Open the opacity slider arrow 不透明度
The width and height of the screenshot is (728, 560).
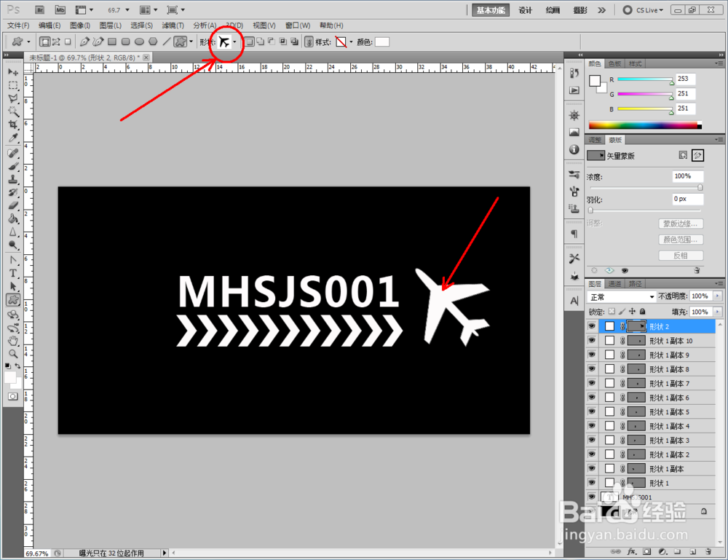(717, 296)
